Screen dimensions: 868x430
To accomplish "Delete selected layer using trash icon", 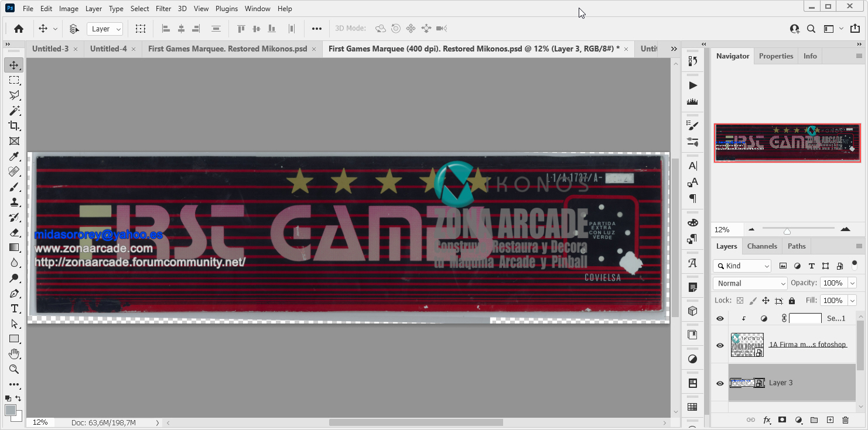I will click(845, 420).
